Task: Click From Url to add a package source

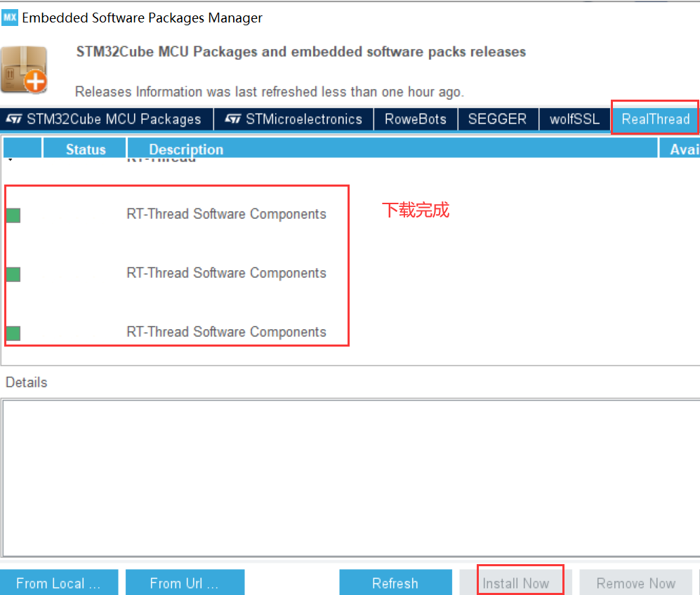Action: coord(185,582)
